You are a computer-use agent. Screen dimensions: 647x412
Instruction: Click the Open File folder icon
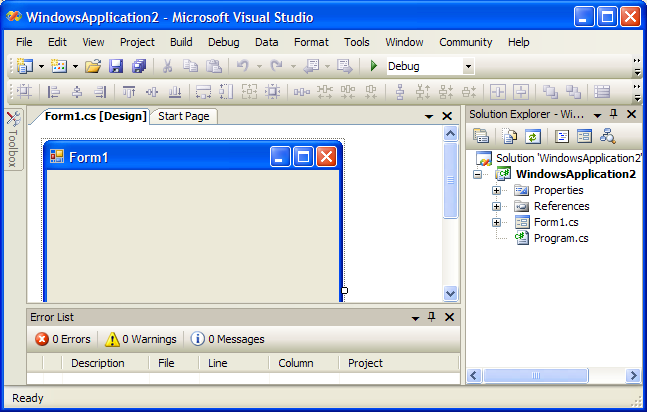coord(93,66)
